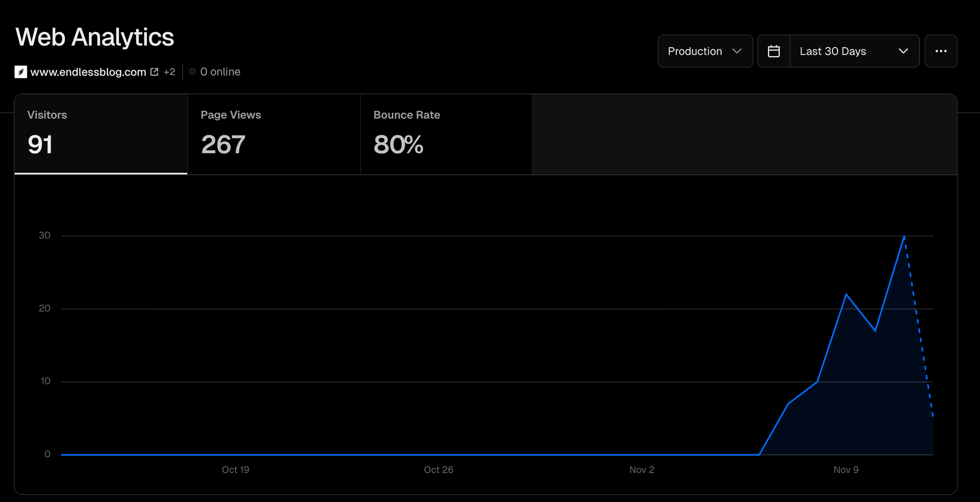Open the external link icon beside the domain
980x502 pixels.
[154, 72]
